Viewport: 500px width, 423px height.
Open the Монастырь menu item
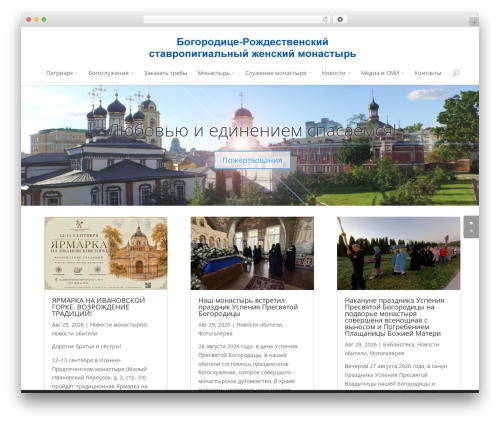pyautogui.click(x=214, y=73)
